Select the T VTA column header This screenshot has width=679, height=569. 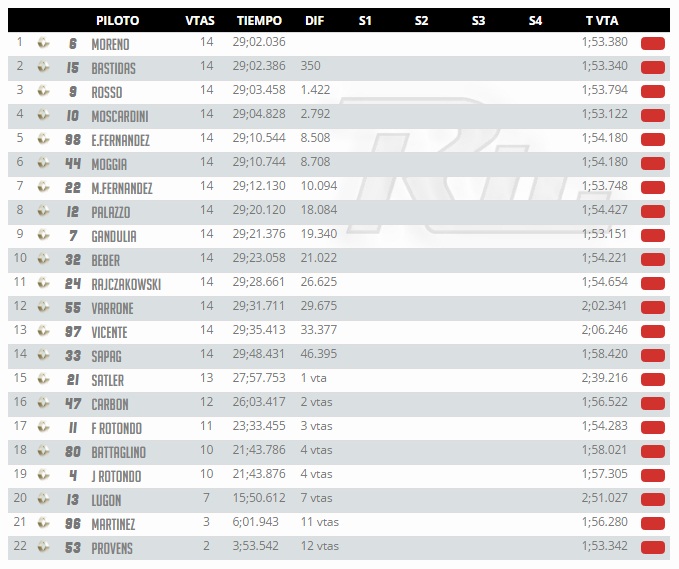click(x=602, y=20)
